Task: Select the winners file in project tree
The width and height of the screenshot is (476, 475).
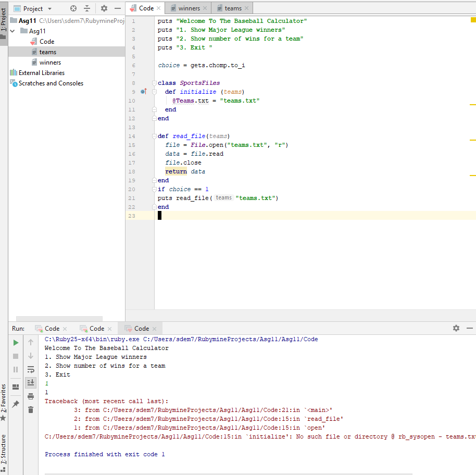Action: (50, 63)
